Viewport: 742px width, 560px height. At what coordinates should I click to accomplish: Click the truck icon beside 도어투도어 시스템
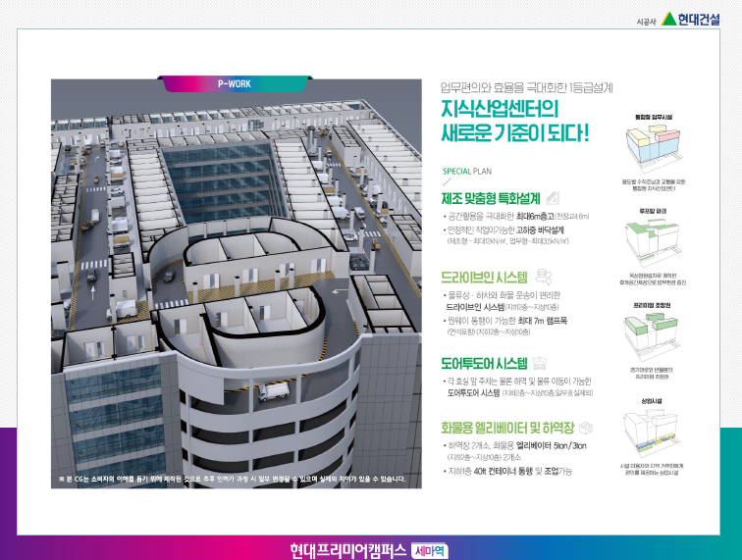pos(540,364)
